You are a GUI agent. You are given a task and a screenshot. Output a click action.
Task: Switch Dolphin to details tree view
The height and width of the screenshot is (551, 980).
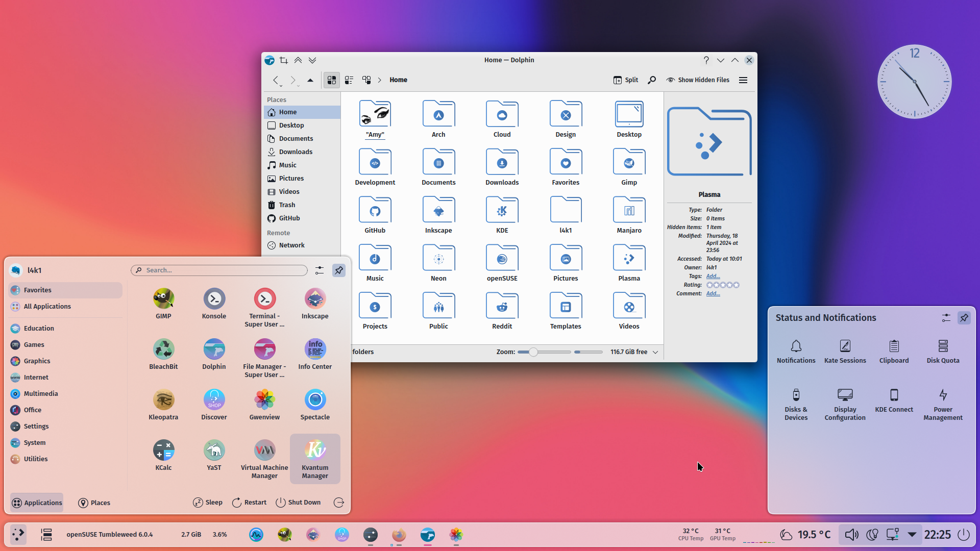366,80
